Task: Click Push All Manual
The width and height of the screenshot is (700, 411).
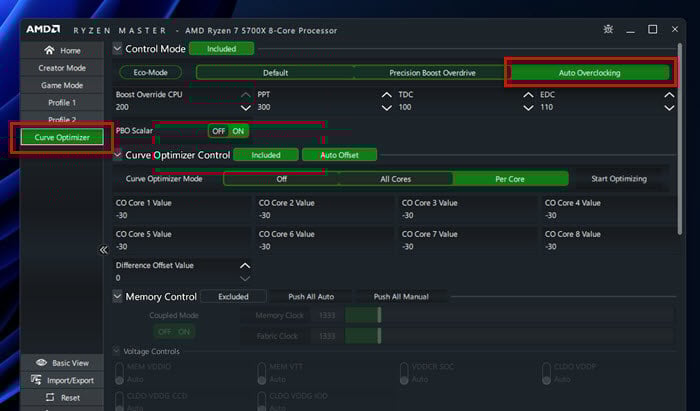Action: pos(401,296)
